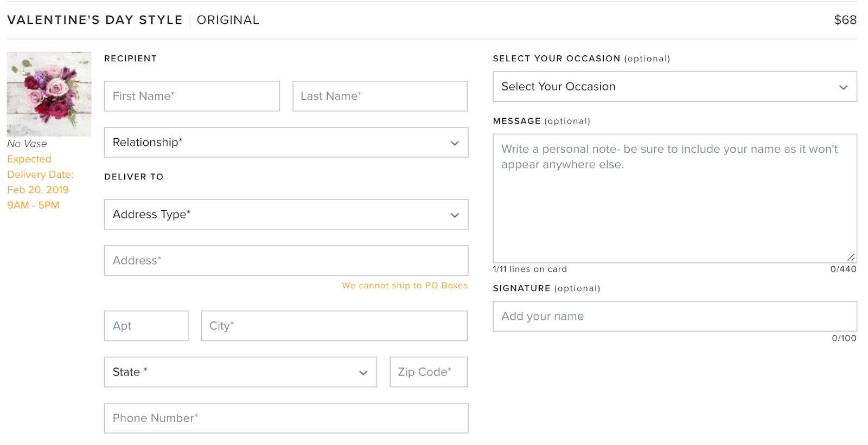Click the bouquet product thumbnail
Viewport: 868px width, 445px height.
point(49,94)
